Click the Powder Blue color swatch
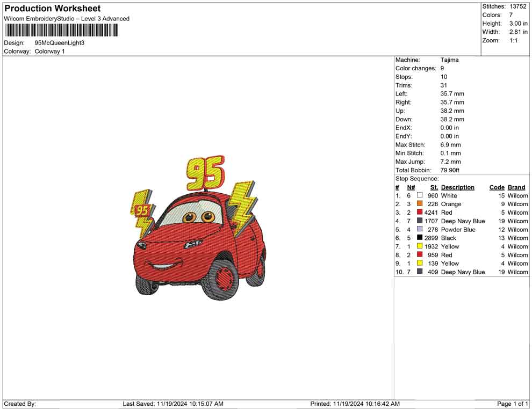 (420, 229)
